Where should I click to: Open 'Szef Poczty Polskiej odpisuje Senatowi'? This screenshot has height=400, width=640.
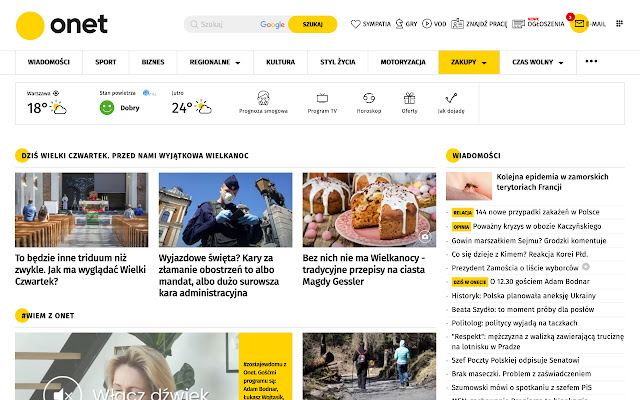point(515,360)
